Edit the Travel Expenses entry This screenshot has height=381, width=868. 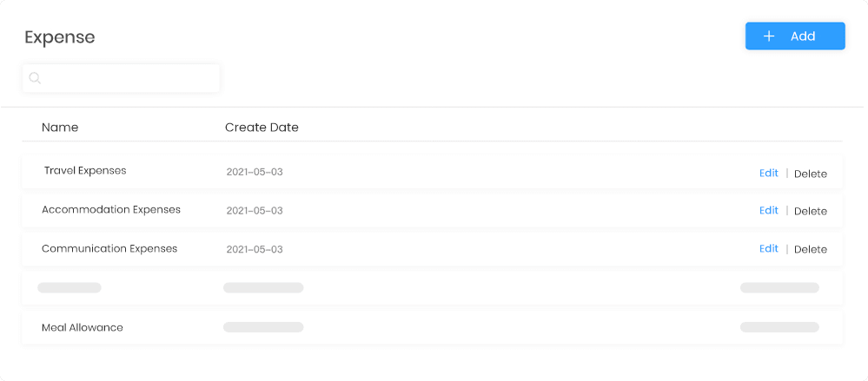(x=768, y=173)
